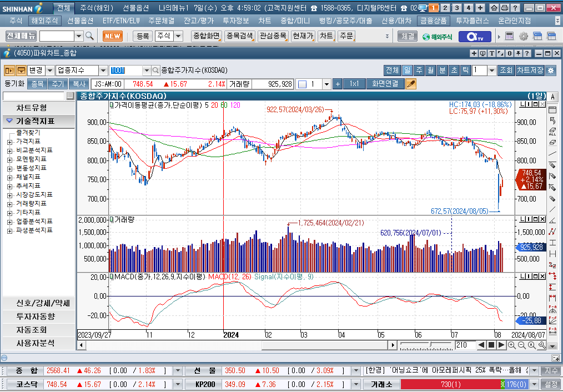
Task: Open the calculator icon in the toolbar
Action: coord(509,36)
